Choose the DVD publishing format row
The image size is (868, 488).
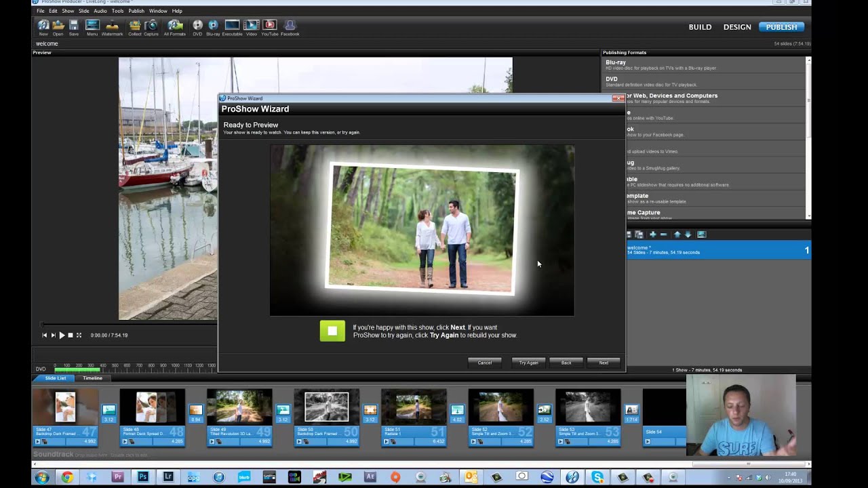(703, 81)
